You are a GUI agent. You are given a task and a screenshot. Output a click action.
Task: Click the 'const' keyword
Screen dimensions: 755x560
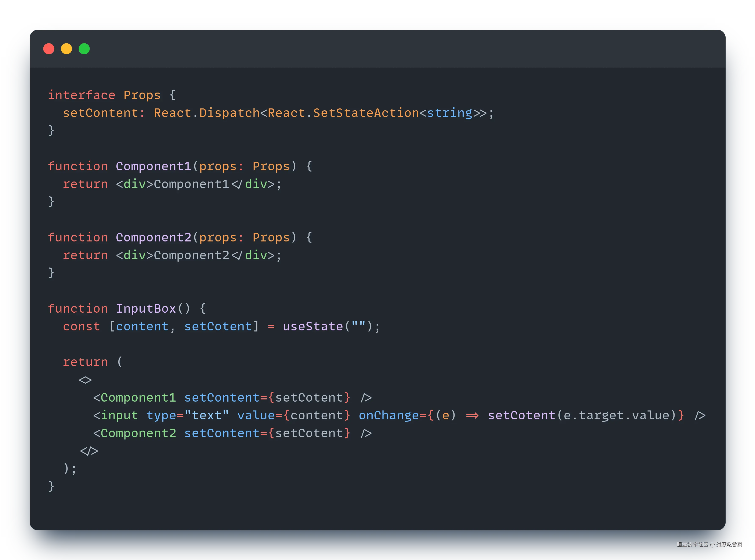coord(81,326)
